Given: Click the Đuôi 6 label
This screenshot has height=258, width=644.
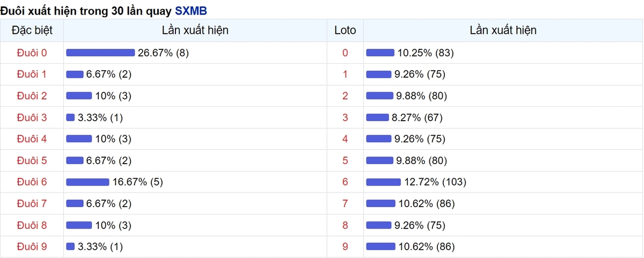Looking at the screenshot, I should click(x=32, y=182).
